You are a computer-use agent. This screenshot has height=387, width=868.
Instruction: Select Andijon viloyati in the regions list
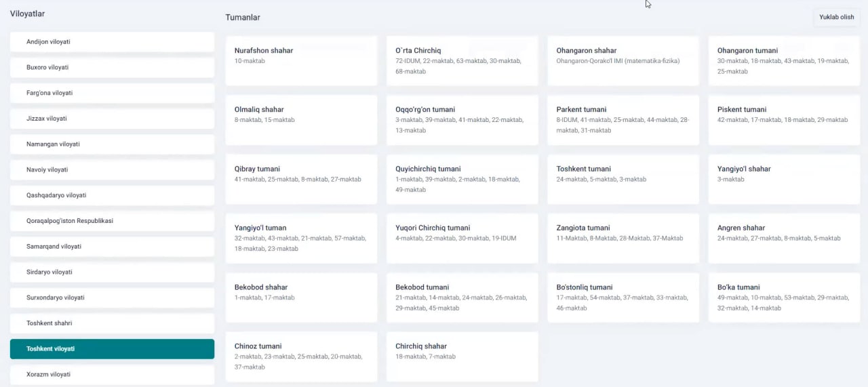pos(112,42)
